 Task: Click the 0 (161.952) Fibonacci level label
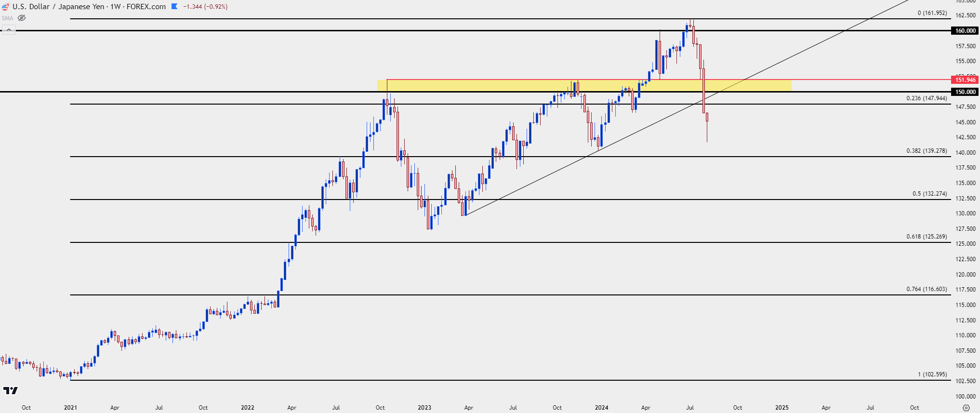(x=932, y=13)
